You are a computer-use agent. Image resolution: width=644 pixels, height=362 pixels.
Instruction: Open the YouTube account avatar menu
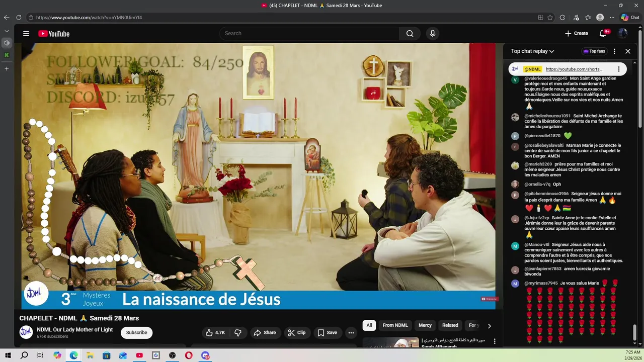tap(623, 34)
